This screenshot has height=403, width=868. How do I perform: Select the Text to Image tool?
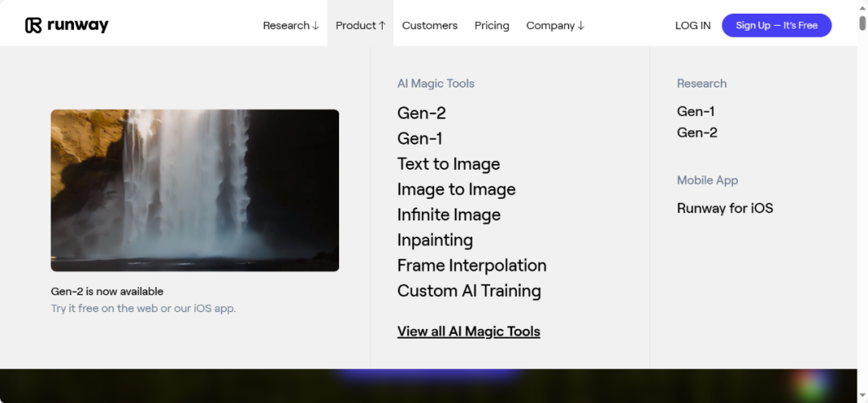point(448,164)
